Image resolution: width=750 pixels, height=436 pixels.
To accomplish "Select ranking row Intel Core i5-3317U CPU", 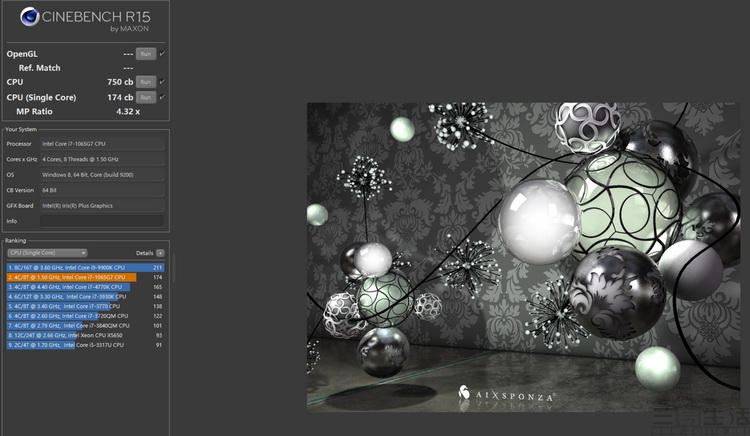I will click(85, 345).
